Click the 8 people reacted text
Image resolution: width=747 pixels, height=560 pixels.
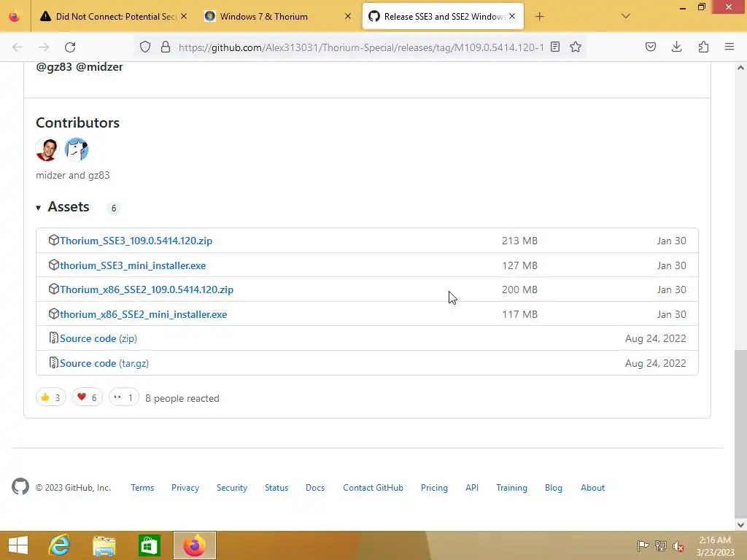coord(182,398)
